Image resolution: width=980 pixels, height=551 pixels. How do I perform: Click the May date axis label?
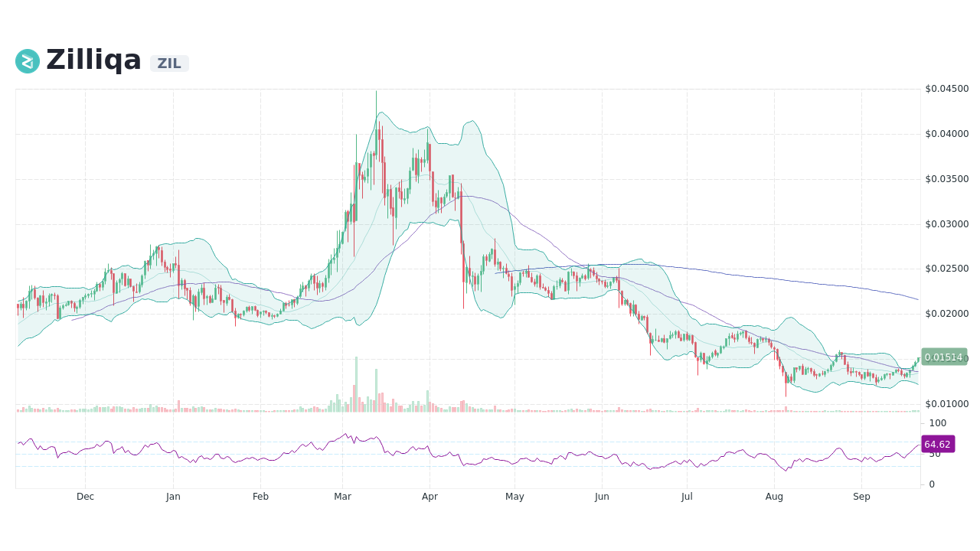(514, 497)
